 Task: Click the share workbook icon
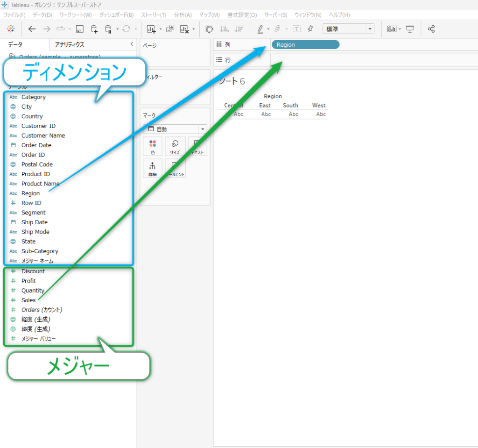click(431, 29)
